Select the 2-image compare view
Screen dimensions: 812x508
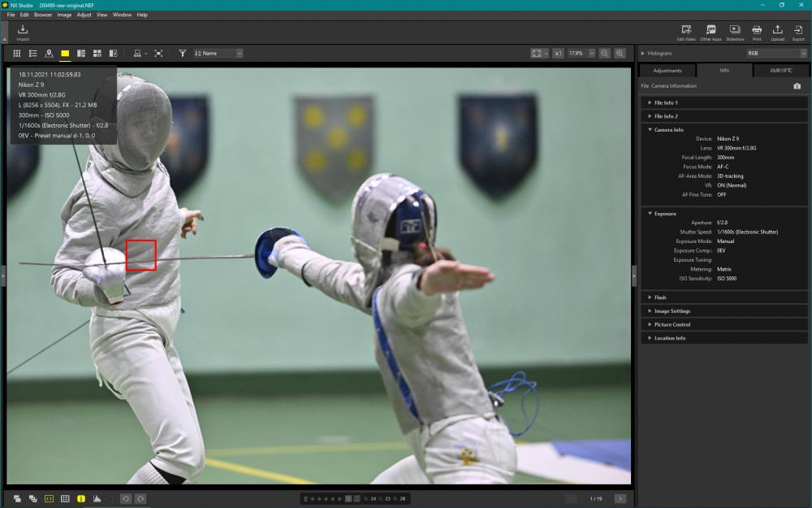(81, 54)
